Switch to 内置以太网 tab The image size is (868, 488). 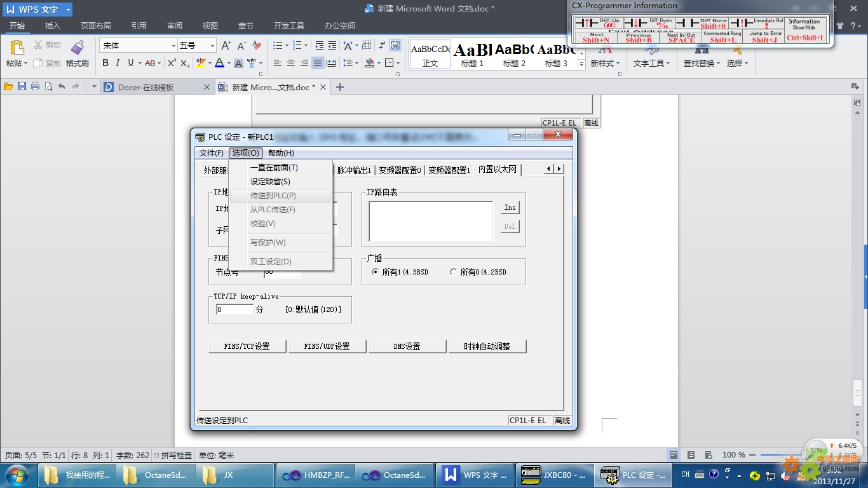[x=498, y=169]
